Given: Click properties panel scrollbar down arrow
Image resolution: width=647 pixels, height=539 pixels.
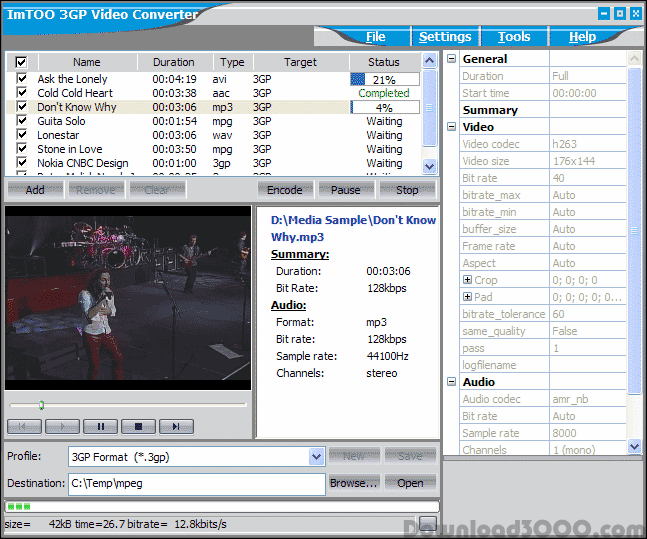Looking at the screenshot, I should tap(634, 447).
